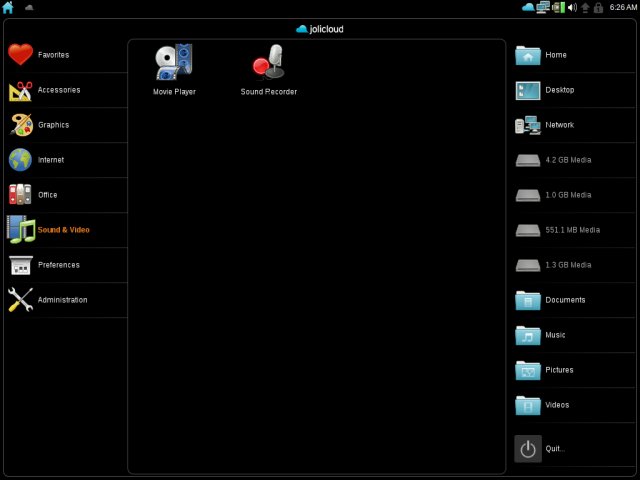Open the volume speaker tray icon
Screen dimensions: 640x480
click(573, 7)
